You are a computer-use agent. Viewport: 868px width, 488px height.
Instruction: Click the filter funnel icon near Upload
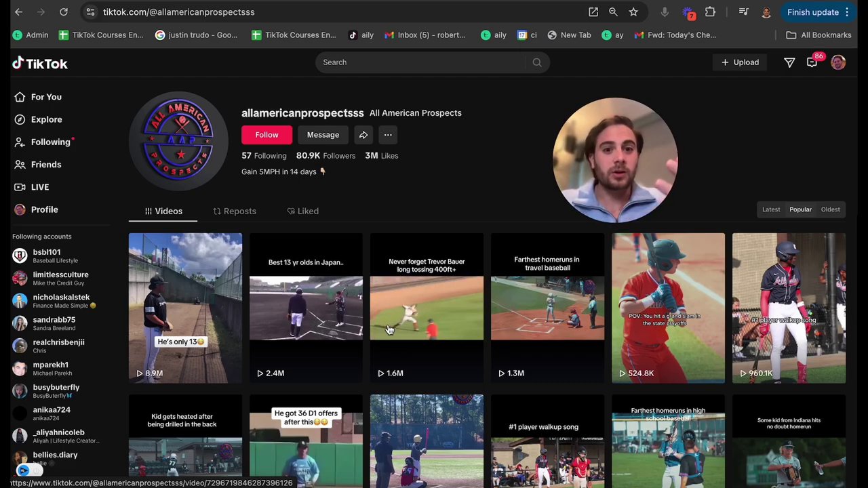tap(789, 62)
